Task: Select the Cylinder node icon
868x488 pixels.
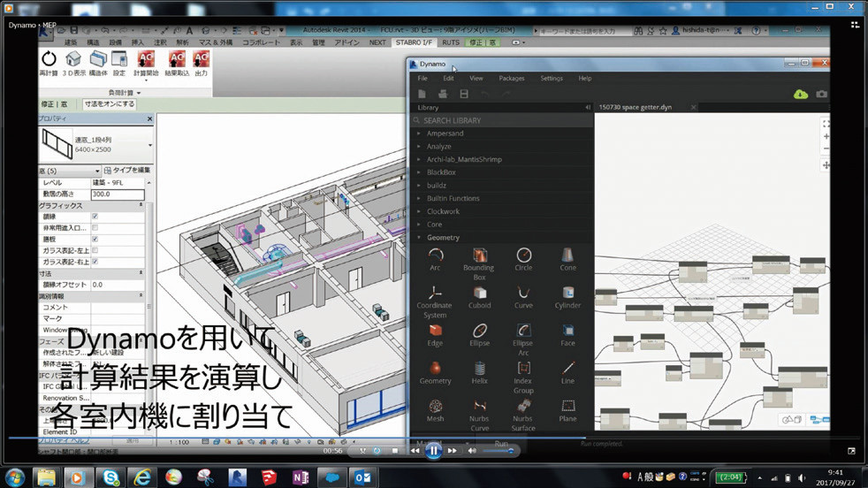Action: 567,293
